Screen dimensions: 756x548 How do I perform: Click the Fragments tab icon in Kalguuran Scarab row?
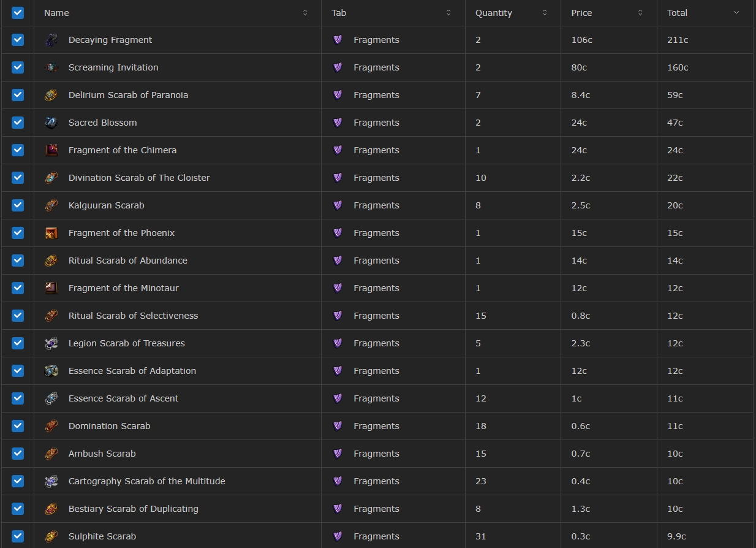tap(337, 205)
